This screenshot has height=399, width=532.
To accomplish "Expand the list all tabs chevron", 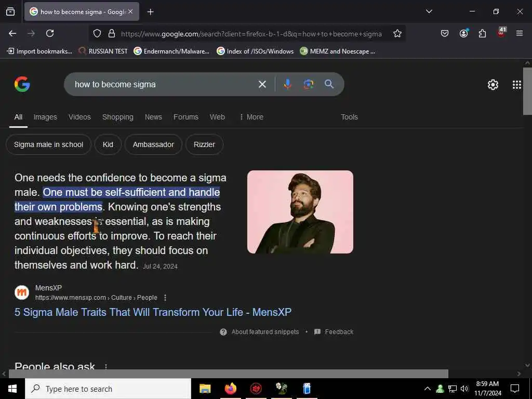I will pos(429,11).
